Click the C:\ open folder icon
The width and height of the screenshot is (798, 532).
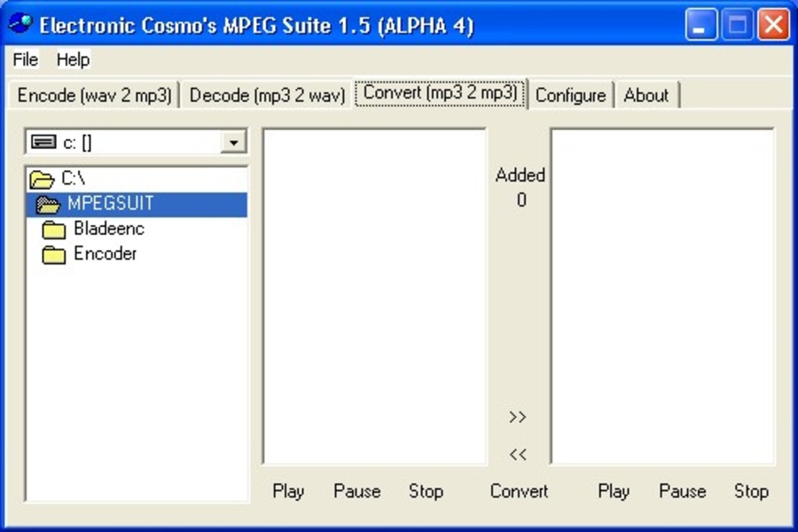pyautogui.click(x=42, y=180)
